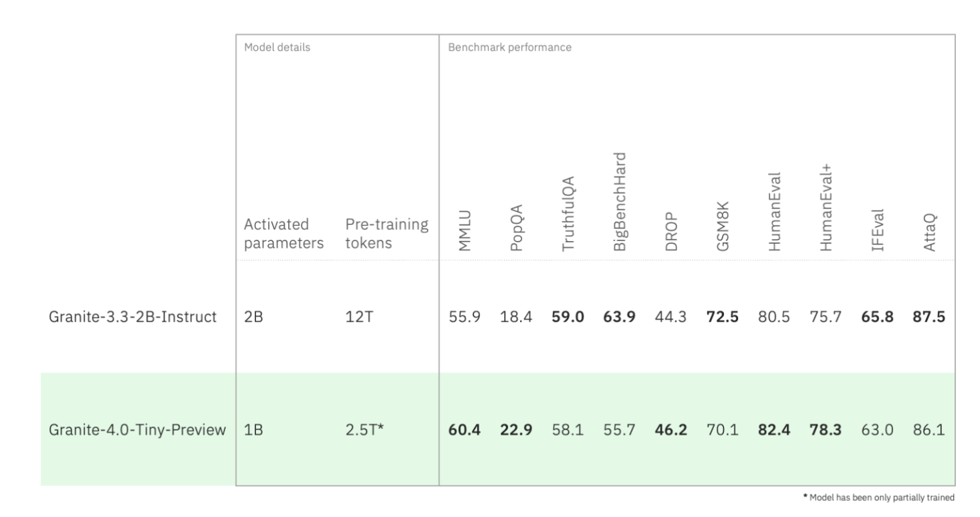980x517 pixels.
Task: Click the Granite-3.3-2B-Instruct row label
Action: (132, 317)
